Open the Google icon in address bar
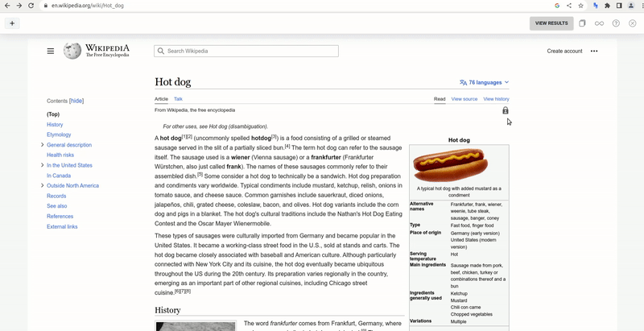The image size is (644, 331). 557,6
